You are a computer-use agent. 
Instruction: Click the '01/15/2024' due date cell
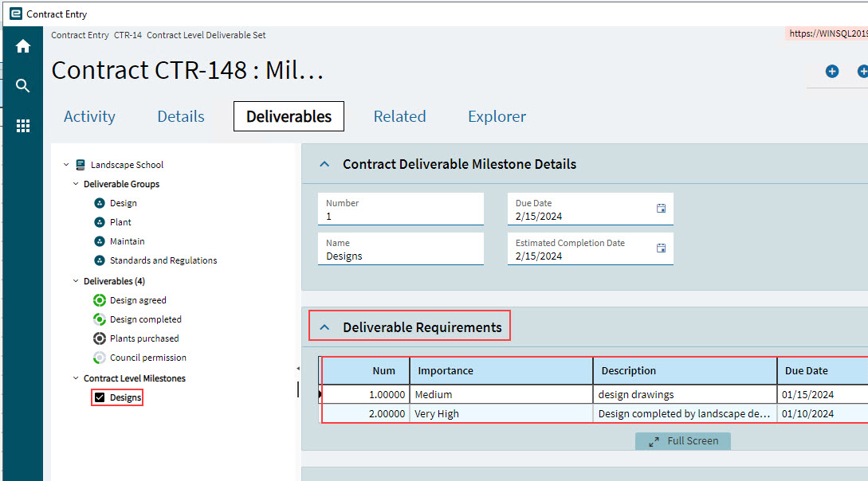(x=823, y=395)
